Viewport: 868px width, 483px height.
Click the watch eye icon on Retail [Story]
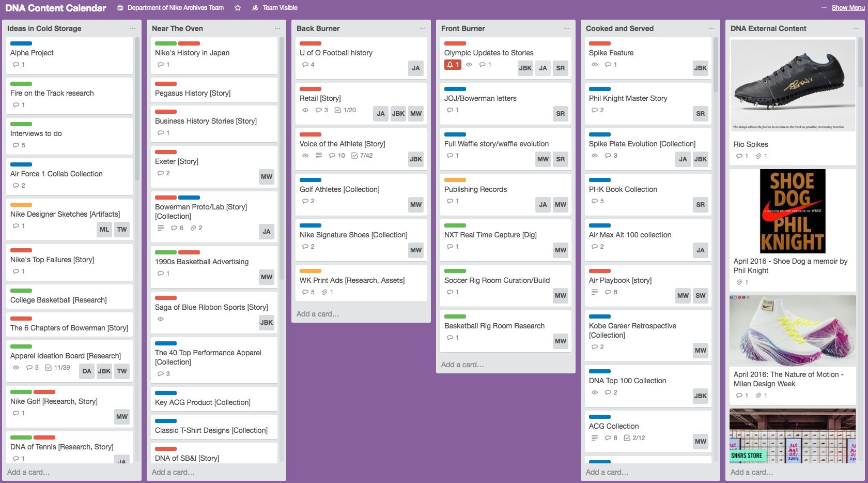[305, 110]
